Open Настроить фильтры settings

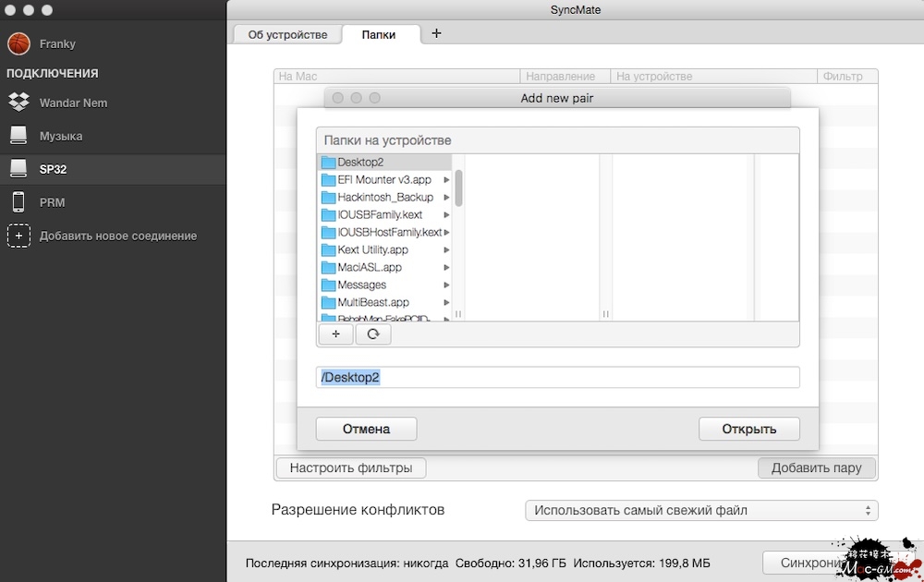point(350,467)
